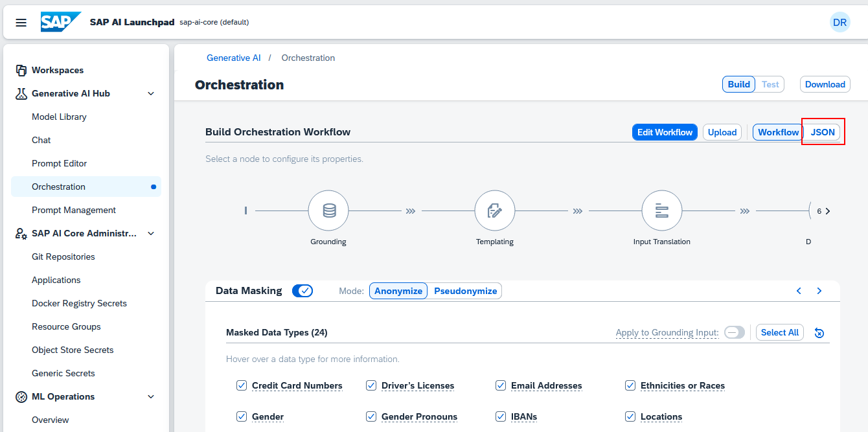Viewport: 868px width, 432px height.
Task: Click the ML Operations icon
Action: pyautogui.click(x=21, y=396)
